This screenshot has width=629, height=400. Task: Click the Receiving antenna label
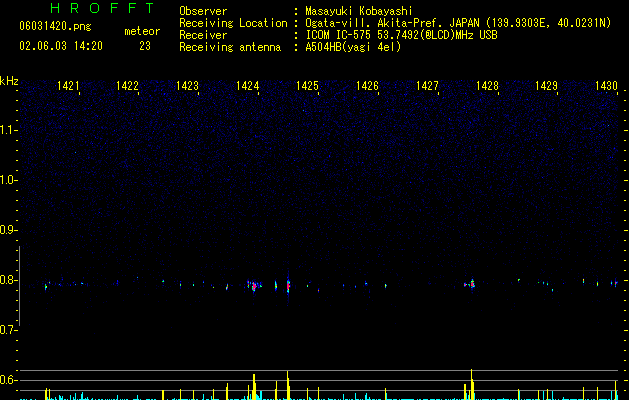(230, 47)
